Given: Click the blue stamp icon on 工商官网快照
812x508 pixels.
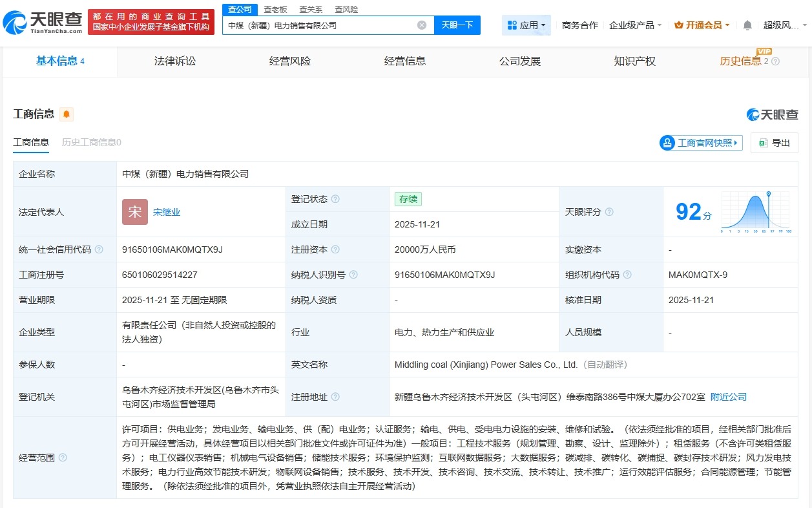Looking at the screenshot, I should [666, 143].
